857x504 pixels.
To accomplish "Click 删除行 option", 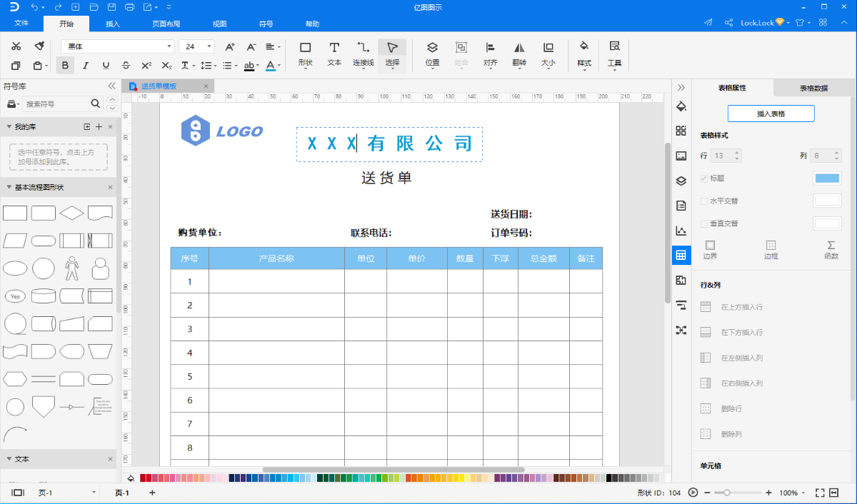I will point(721,409).
